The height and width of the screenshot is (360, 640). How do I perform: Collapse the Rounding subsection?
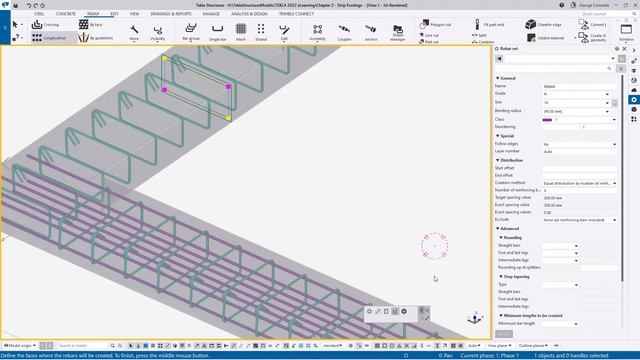point(501,238)
